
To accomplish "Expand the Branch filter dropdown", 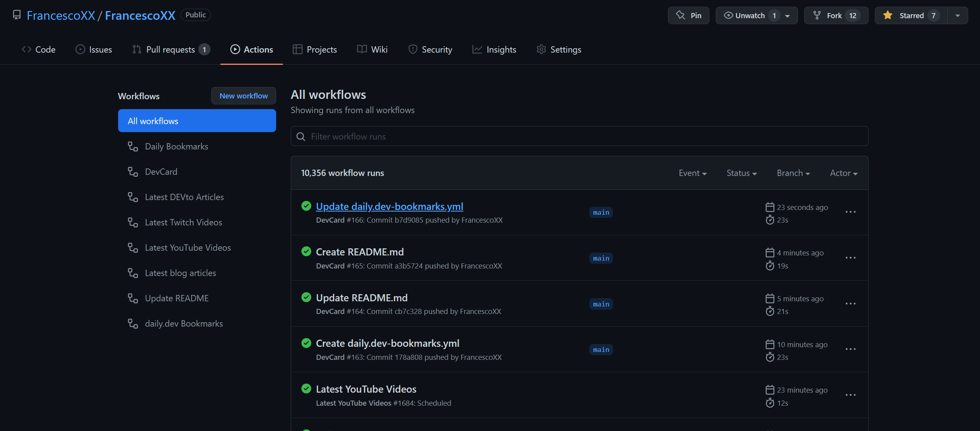I will [793, 173].
